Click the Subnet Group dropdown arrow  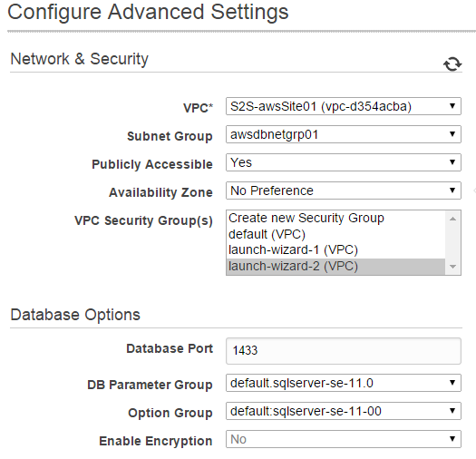coord(452,134)
